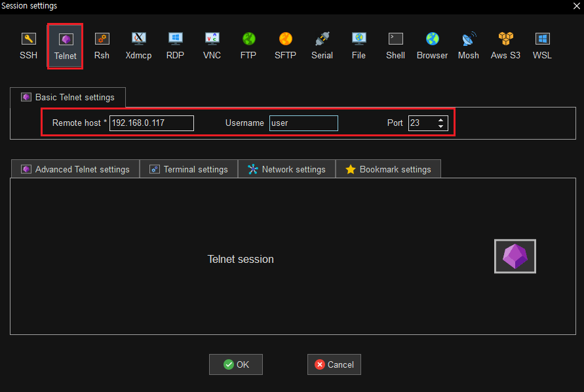The width and height of the screenshot is (584, 392).
Task: Select the RDP session icon
Action: tap(175, 46)
